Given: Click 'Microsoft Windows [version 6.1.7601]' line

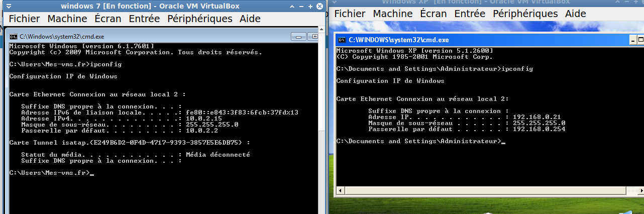Looking at the screenshot, I should [x=81, y=46].
